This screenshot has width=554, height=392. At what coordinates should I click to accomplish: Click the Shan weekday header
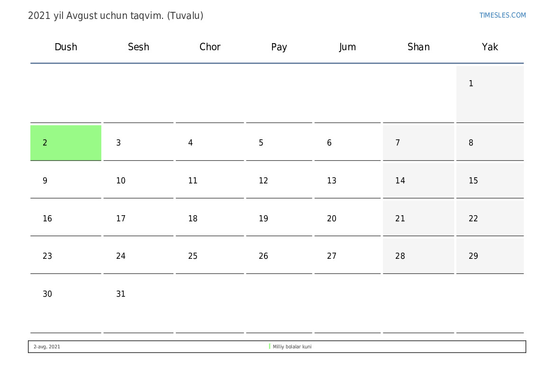click(x=418, y=47)
